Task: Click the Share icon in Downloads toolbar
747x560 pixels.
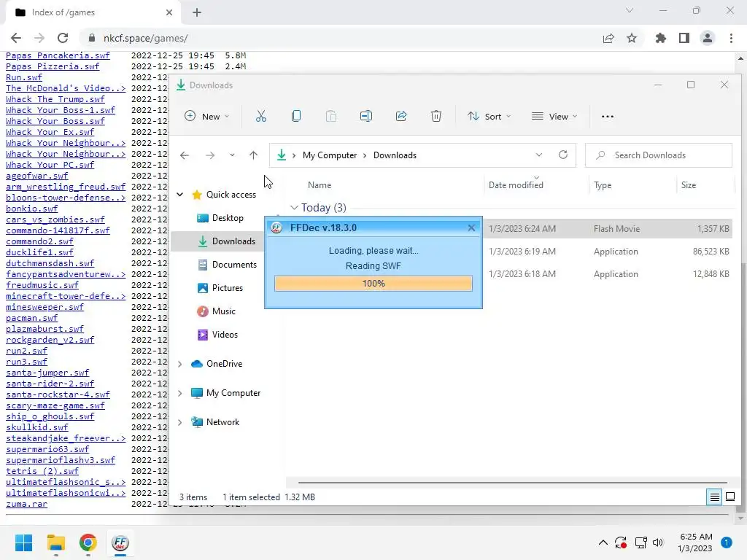Action: click(401, 116)
